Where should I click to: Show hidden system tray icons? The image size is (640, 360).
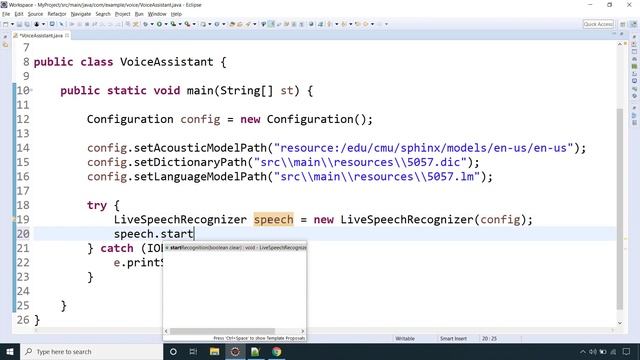pos(582,351)
